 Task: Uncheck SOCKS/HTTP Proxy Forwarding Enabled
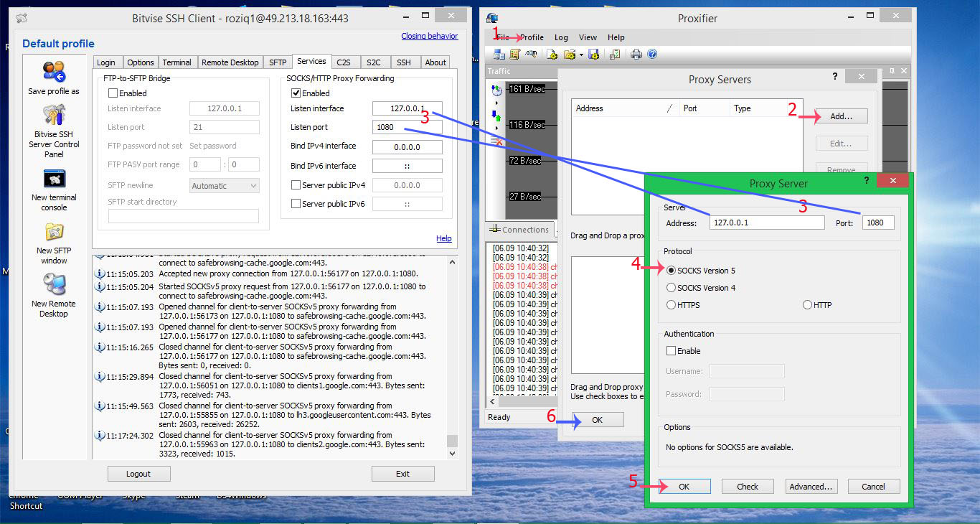296,93
